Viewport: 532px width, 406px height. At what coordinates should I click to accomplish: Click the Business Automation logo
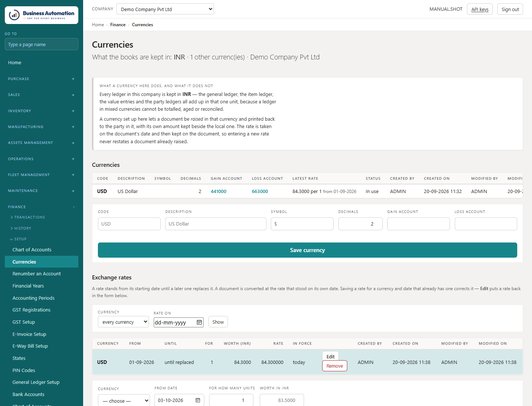click(41, 15)
